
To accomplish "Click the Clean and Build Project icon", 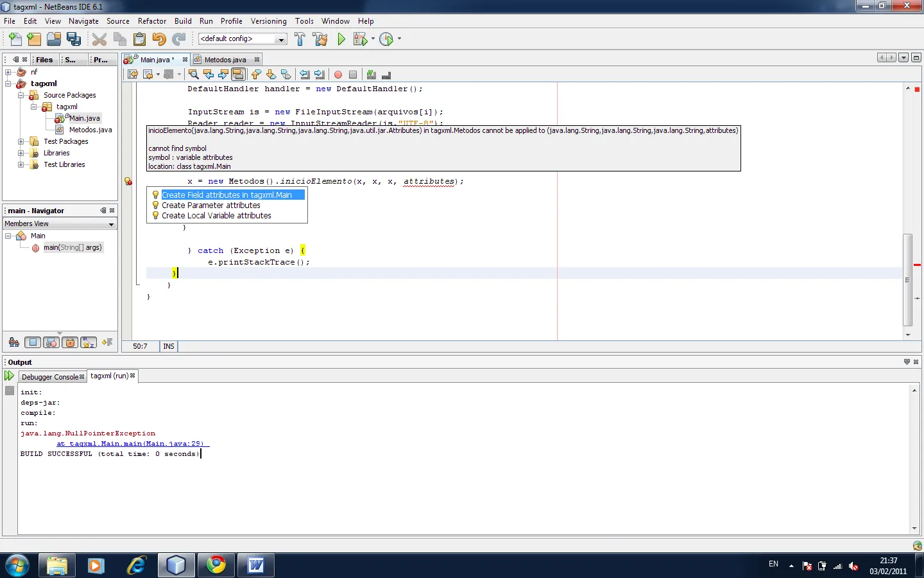I will coord(320,39).
